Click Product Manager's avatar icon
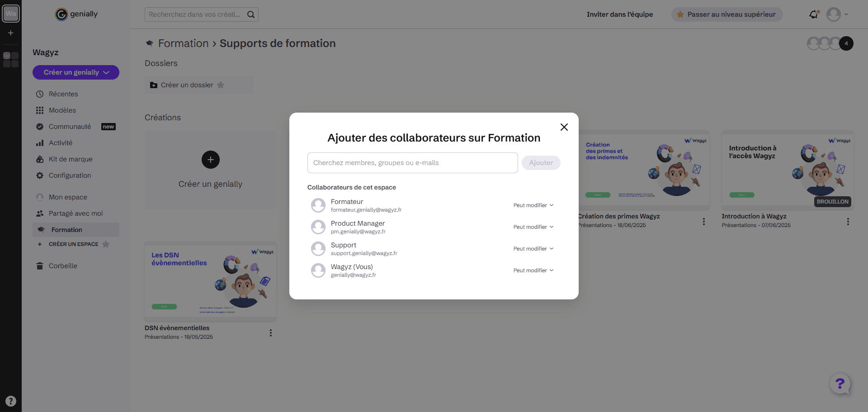 coord(318,227)
